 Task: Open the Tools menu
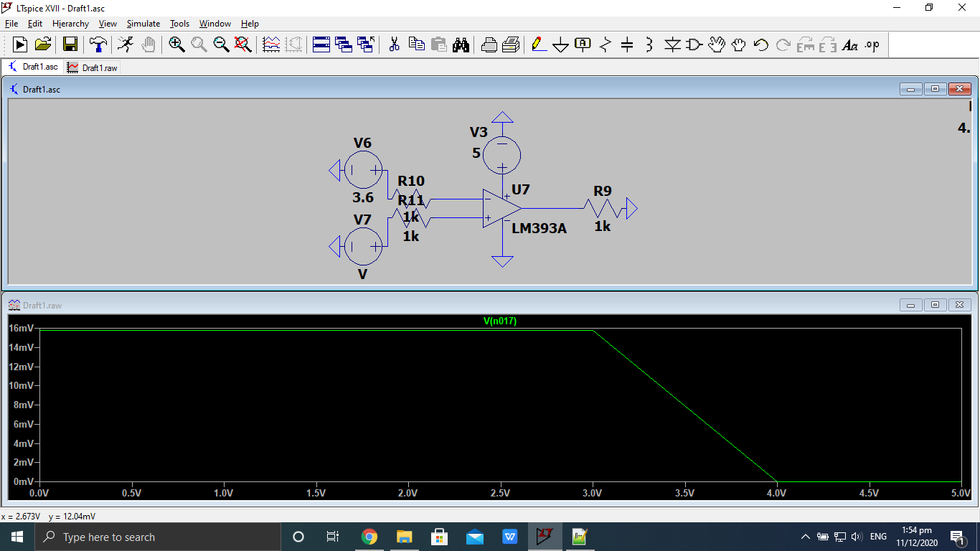(179, 24)
